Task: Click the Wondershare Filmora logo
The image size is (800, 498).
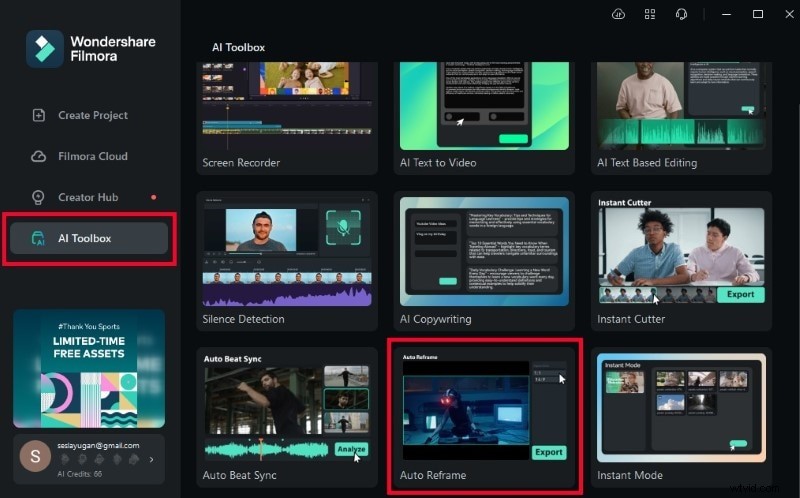Action: coord(44,49)
